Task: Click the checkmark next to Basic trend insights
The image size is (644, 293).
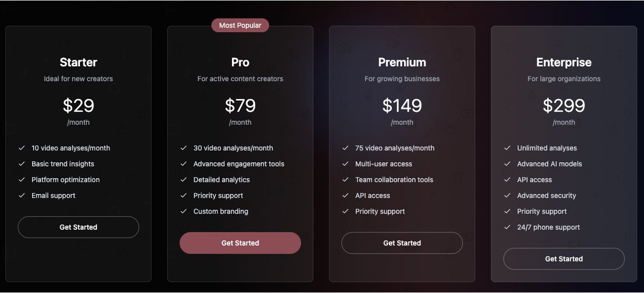Action: point(22,164)
